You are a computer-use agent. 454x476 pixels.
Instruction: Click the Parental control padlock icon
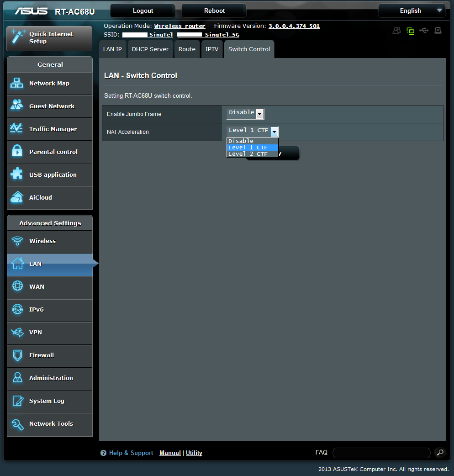(x=17, y=151)
